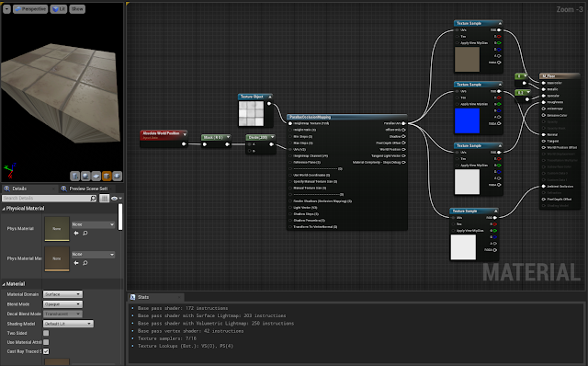Browse to Phys Material asset magnifier icon
This screenshot has width=588, height=366.
coord(85,233)
